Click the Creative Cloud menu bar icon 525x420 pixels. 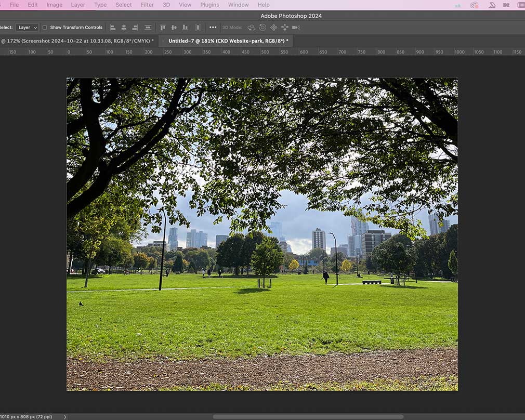click(x=474, y=5)
